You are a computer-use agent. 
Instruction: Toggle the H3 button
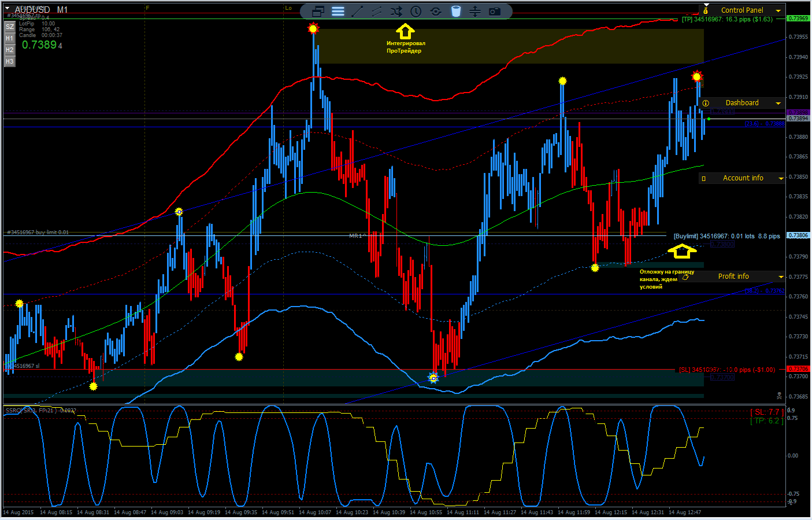point(10,61)
